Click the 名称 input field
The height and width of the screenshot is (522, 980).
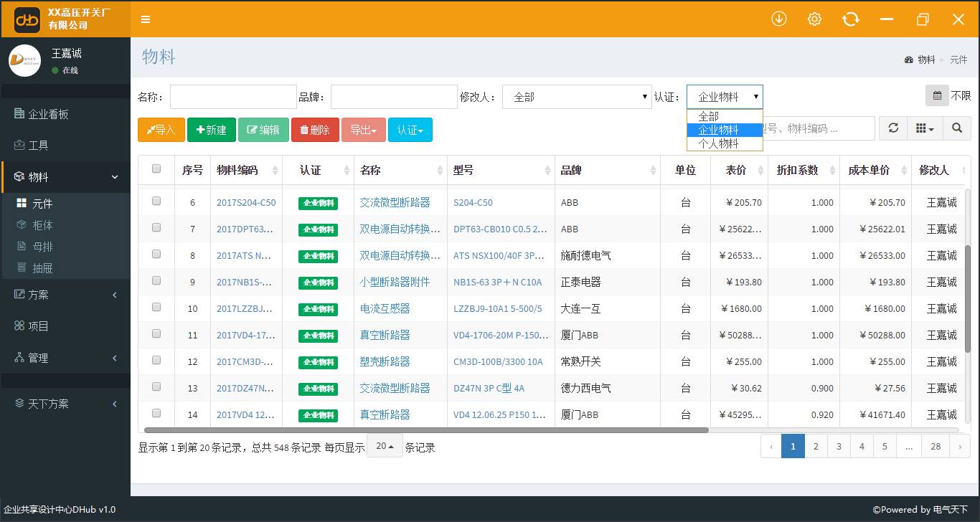pyautogui.click(x=233, y=97)
